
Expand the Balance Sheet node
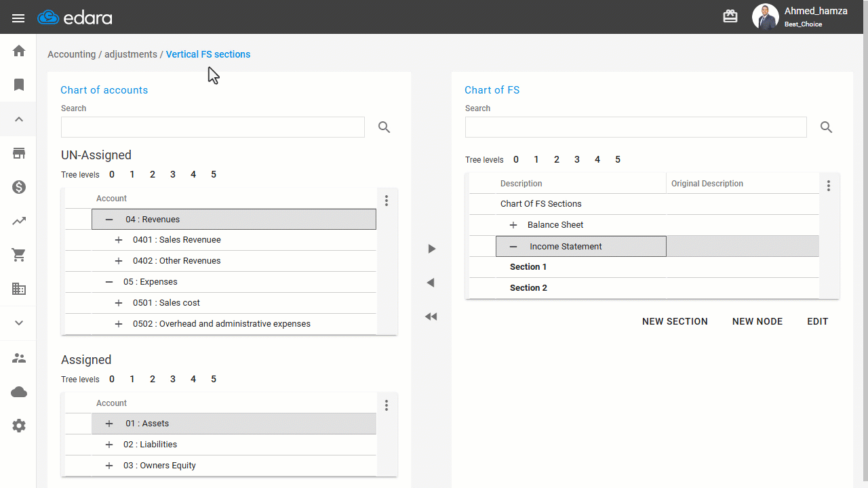(513, 225)
